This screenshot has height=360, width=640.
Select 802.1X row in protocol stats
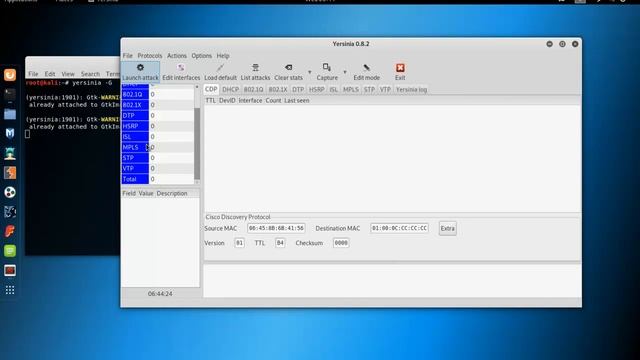click(x=158, y=105)
